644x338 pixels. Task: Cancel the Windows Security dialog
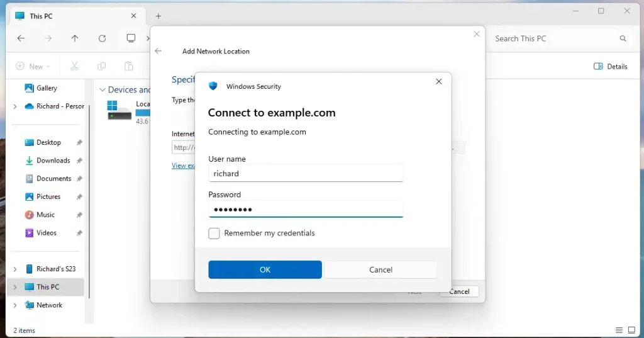(380, 270)
